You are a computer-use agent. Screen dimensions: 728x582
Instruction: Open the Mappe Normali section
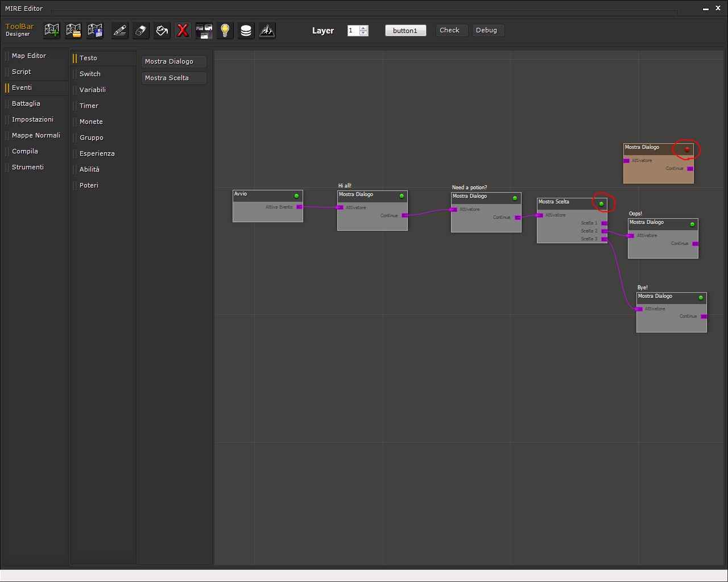[x=35, y=135]
